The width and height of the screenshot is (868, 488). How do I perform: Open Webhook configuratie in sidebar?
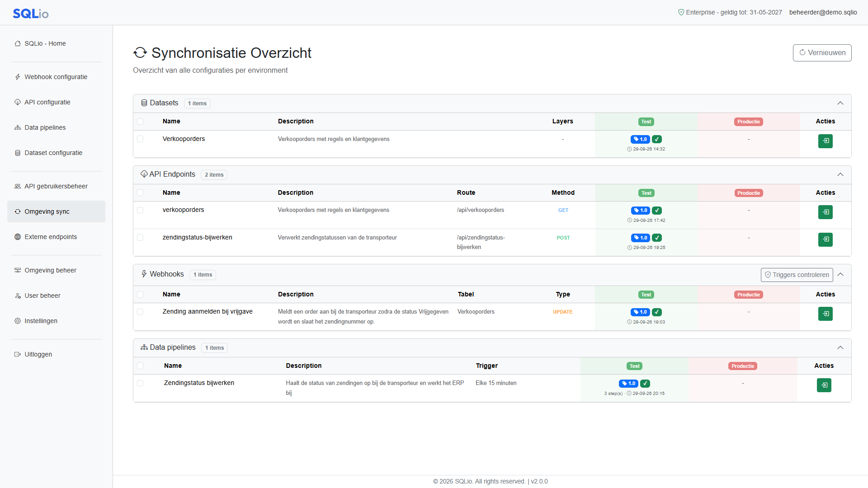click(56, 77)
